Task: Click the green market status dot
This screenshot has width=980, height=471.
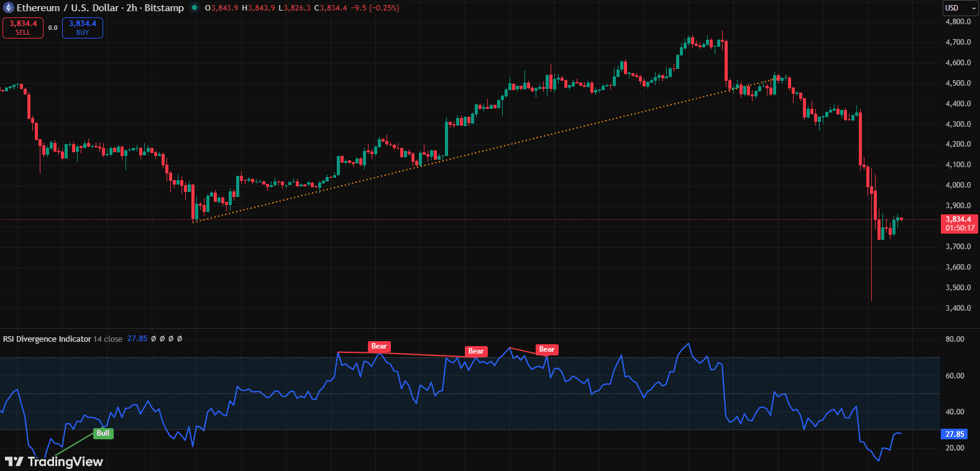Action: point(195,8)
